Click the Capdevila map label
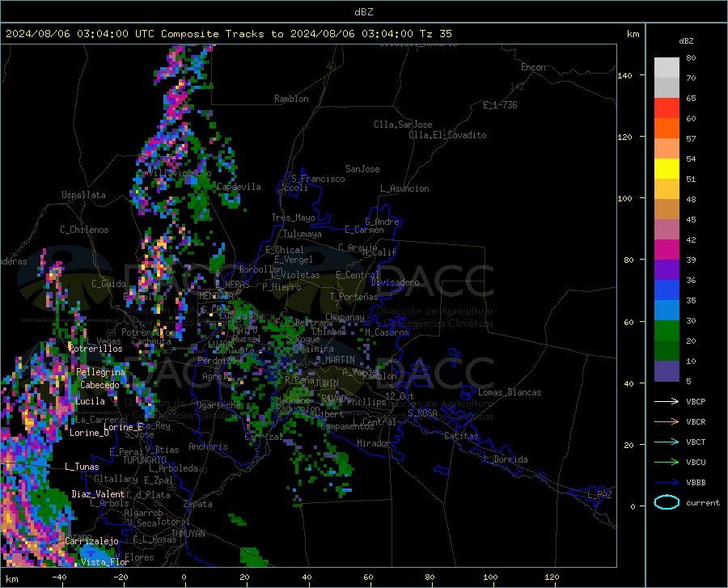This screenshot has width=728, height=588. coord(239,187)
